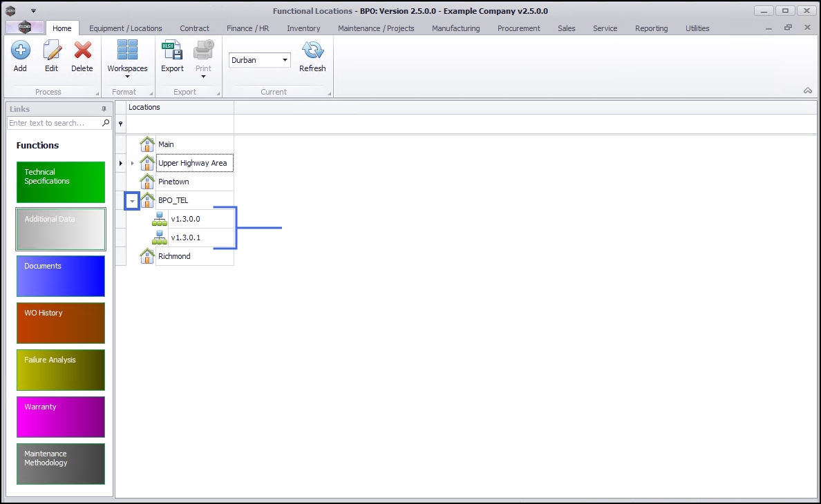Switch to the Home tab
Viewport: 821px width, 504px height.
(x=62, y=28)
